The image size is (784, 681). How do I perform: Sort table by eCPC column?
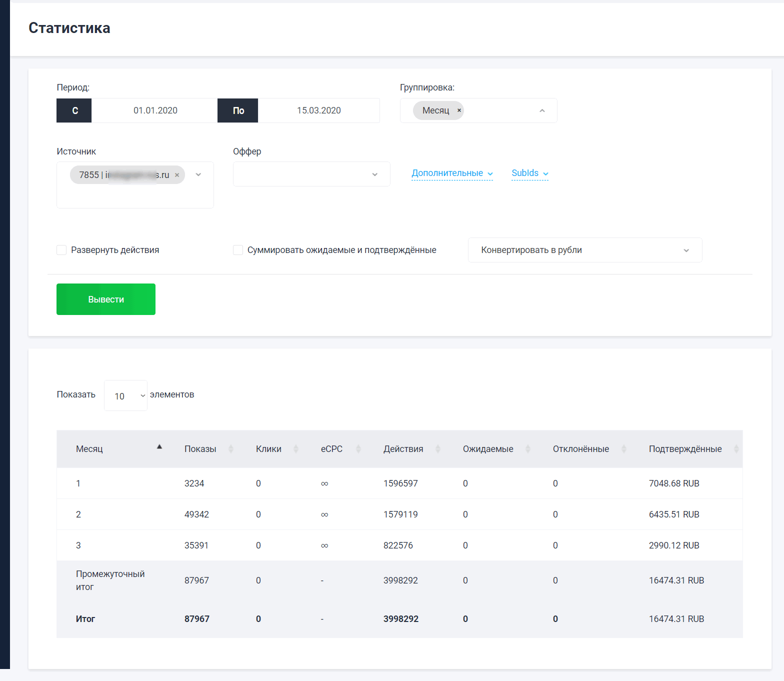tap(358, 449)
